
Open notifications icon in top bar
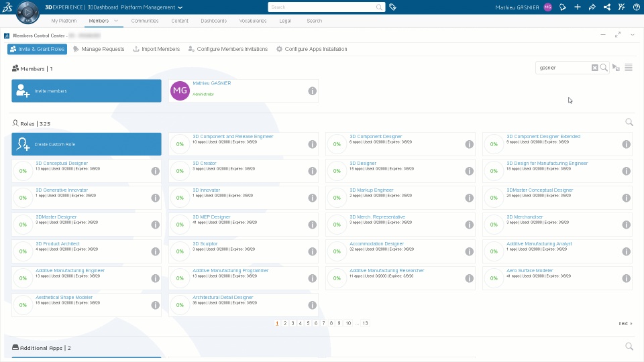pyautogui.click(x=563, y=7)
